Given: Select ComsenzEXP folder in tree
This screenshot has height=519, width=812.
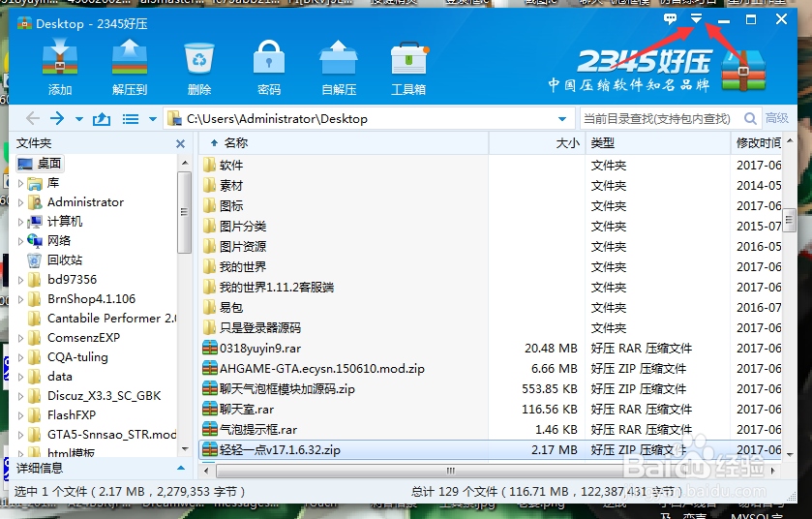Looking at the screenshot, I should (x=74, y=338).
